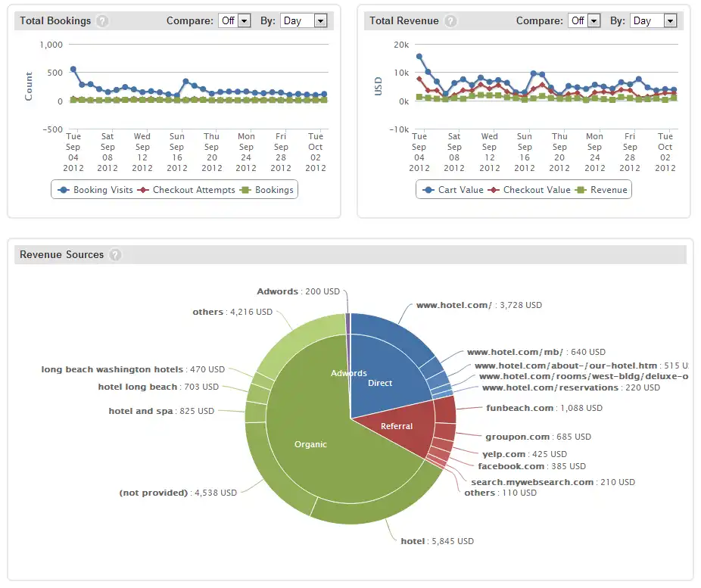Click the yelp.com 425 USD label
The width and height of the screenshot is (701, 588).
click(x=525, y=454)
